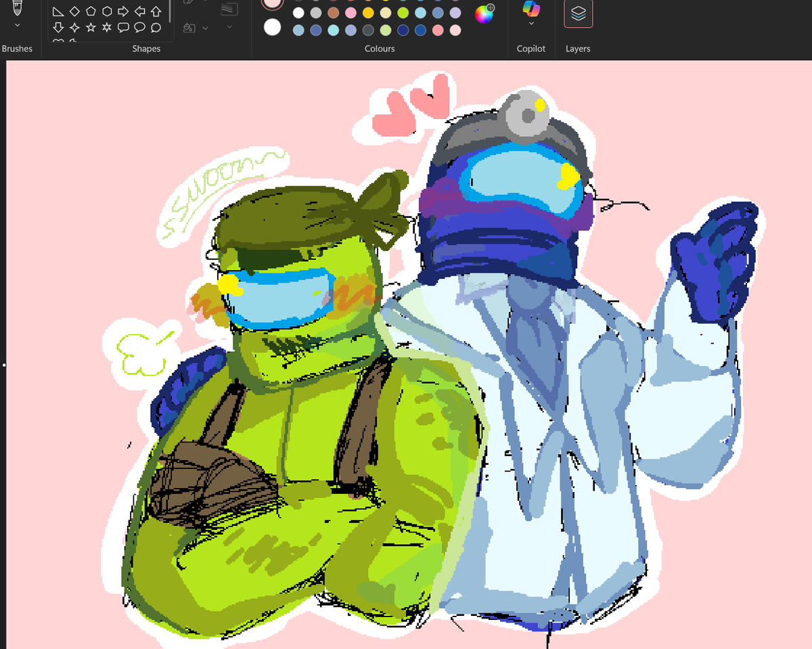Expand the Copilot dropdown chevron
Viewport: 812px width, 649px height.
pyautogui.click(x=531, y=24)
